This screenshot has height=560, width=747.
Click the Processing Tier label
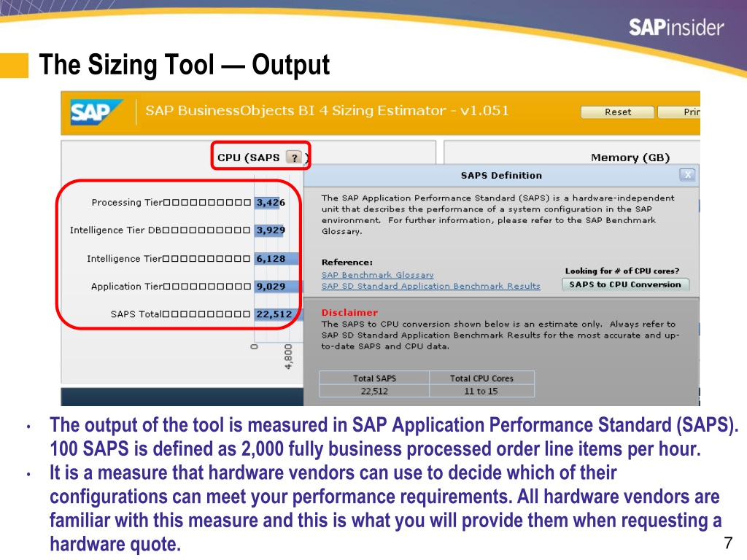pos(127,203)
